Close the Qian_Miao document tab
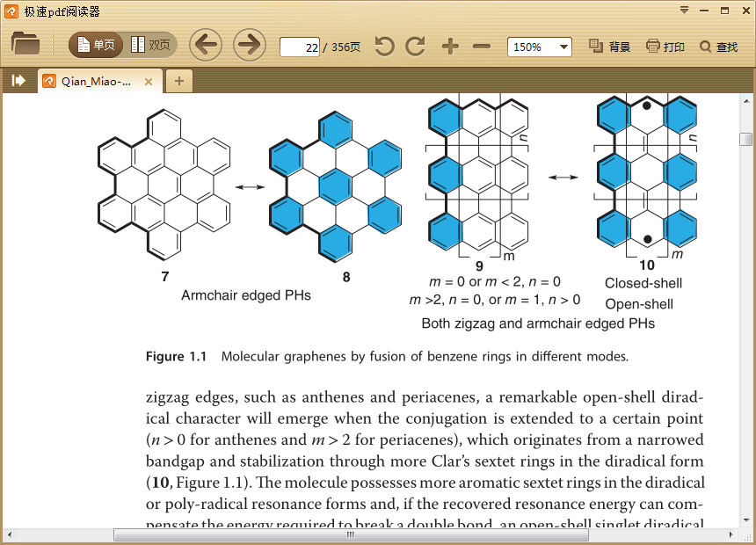The image size is (756, 545). click(149, 82)
